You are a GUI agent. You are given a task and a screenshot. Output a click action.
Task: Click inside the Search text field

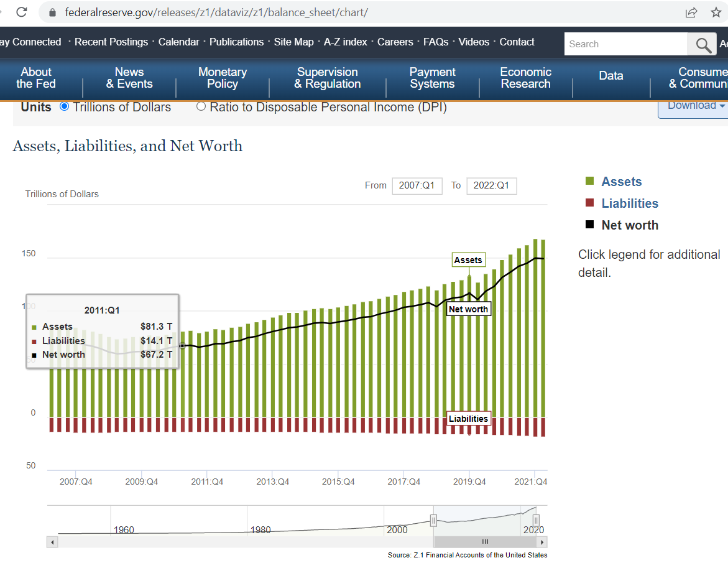625,44
